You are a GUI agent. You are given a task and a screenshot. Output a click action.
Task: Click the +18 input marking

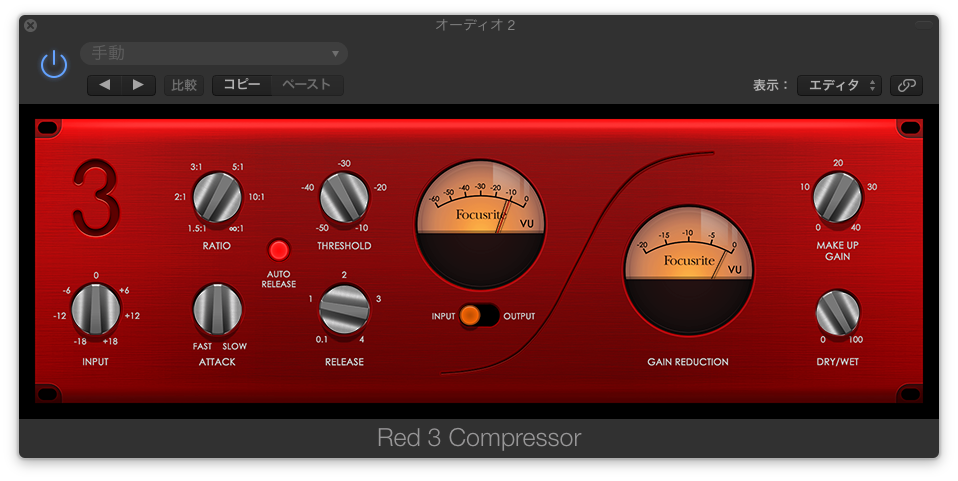(x=110, y=341)
